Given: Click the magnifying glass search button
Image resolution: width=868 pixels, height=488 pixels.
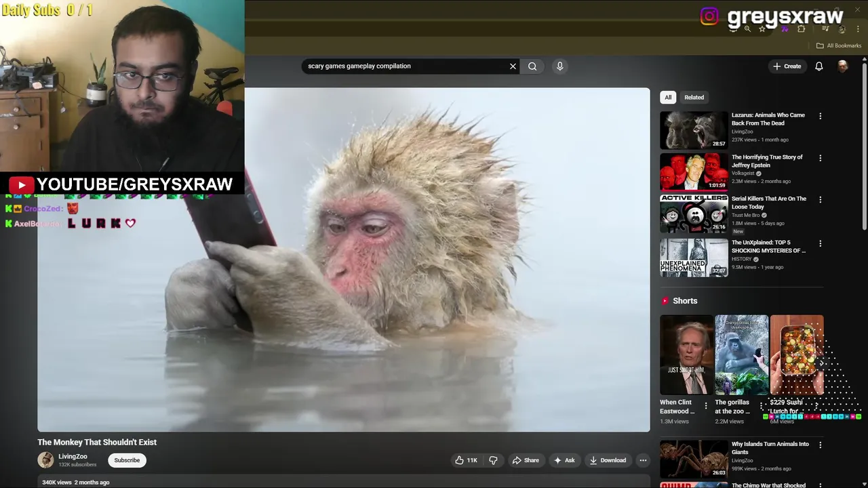Looking at the screenshot, I should pyautogui.click(x=532, y=66).
